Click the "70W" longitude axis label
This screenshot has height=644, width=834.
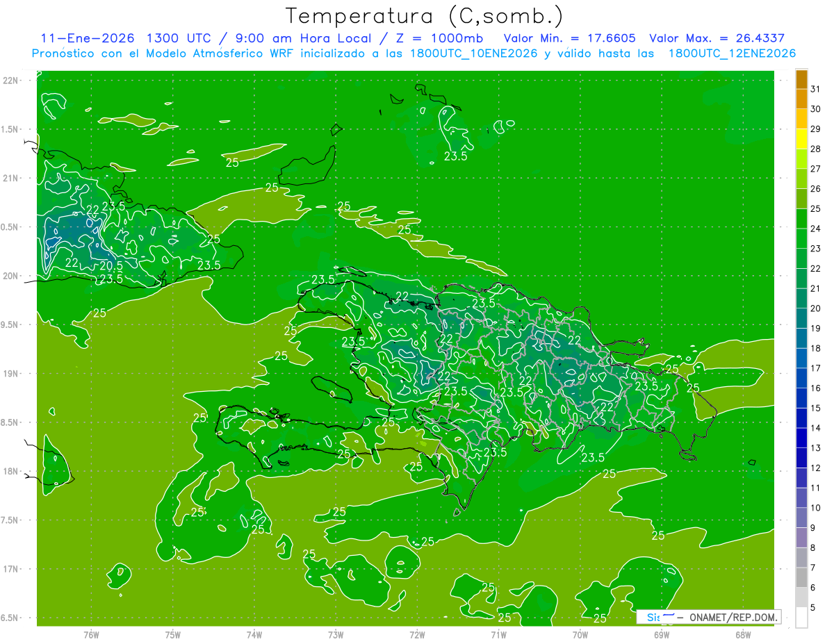580,635
